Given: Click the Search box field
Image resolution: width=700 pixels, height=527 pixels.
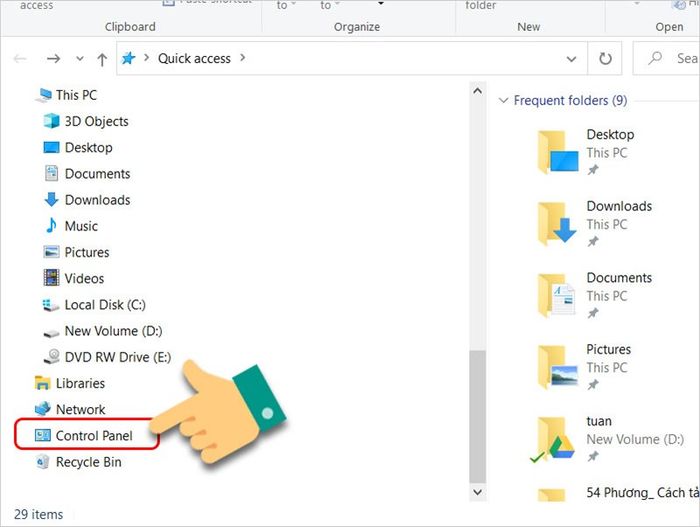Looking at the screenshot, I should tap(666, 59).
